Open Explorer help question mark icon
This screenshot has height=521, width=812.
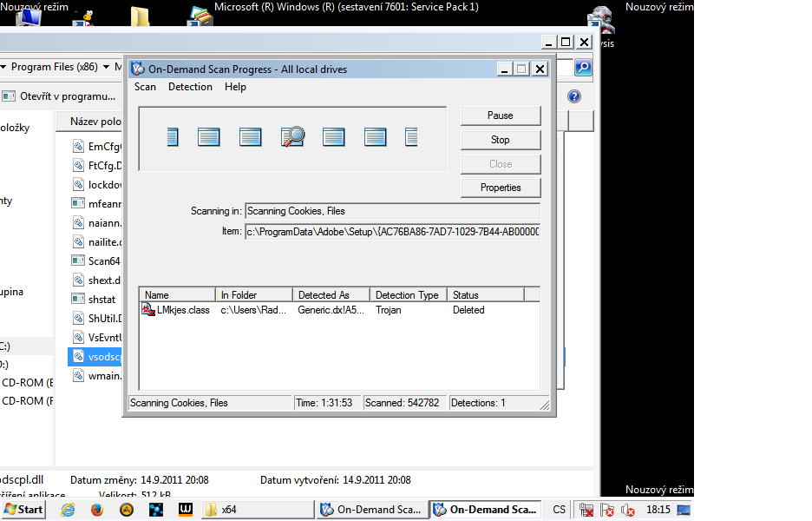click(x=573, y=96)
